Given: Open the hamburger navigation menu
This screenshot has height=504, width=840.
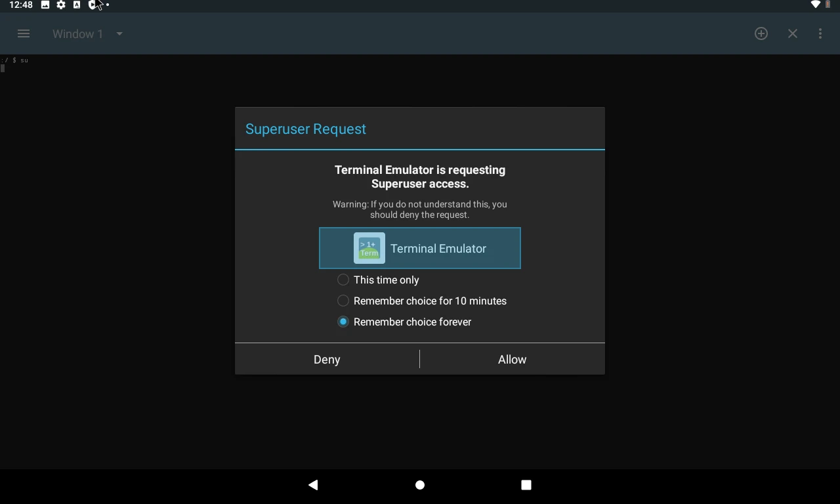Looking at the screenshot, I should click(x=24, y=33).
